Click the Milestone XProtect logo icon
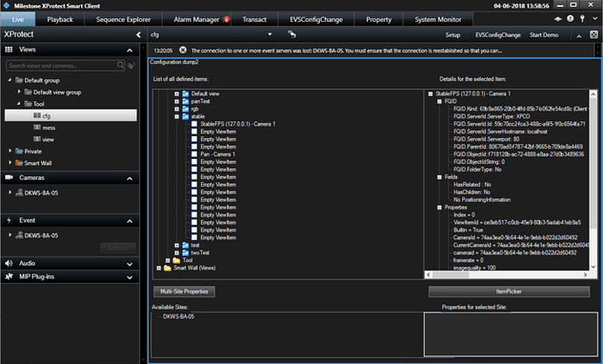The width and height of the screenshot is (603, 364). click(x=6, y=5)
